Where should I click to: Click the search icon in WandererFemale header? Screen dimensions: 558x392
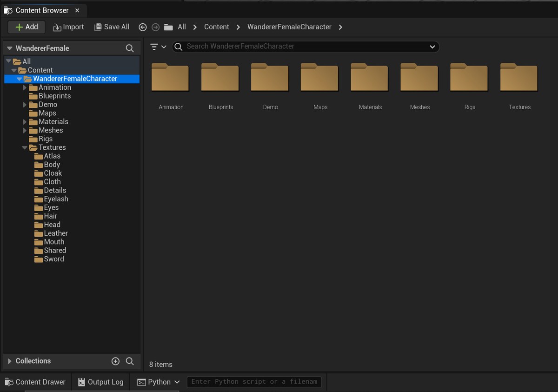pos(130,48)
